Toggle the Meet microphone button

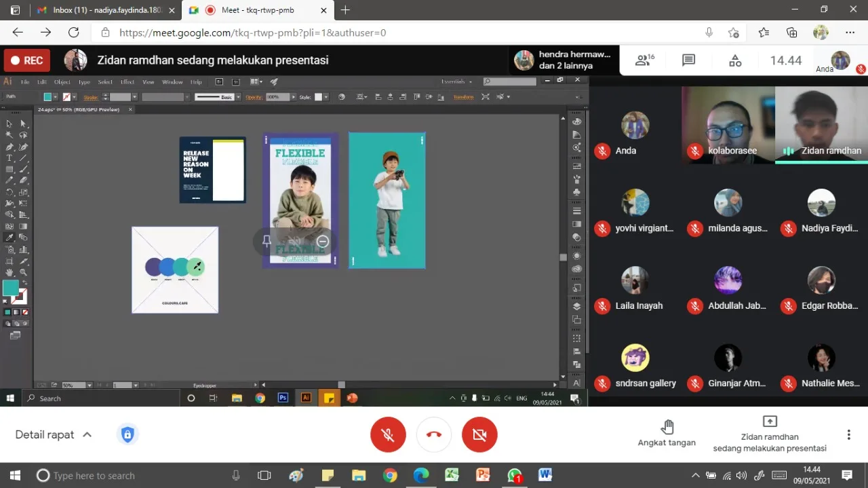click(388, 434)
